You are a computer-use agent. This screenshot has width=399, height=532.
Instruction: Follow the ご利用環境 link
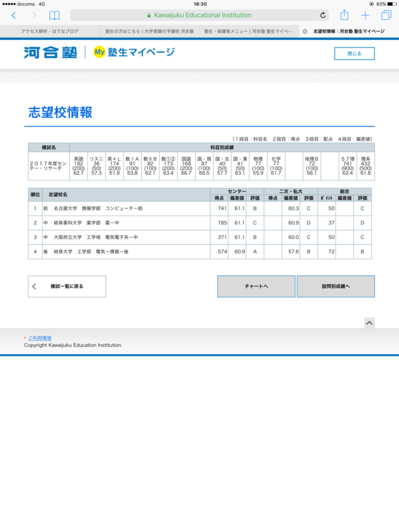[40, 338]
